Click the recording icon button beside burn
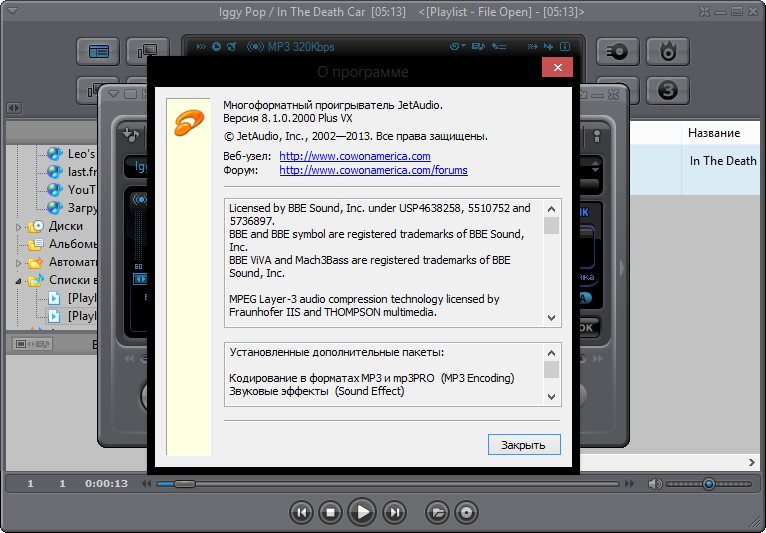The image size is (766, 533). [617, 51]
